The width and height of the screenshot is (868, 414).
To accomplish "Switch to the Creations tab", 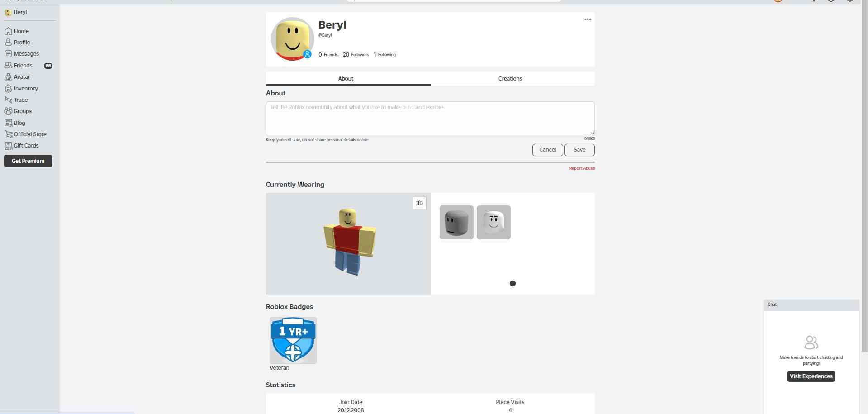I will tap(510, 78).
